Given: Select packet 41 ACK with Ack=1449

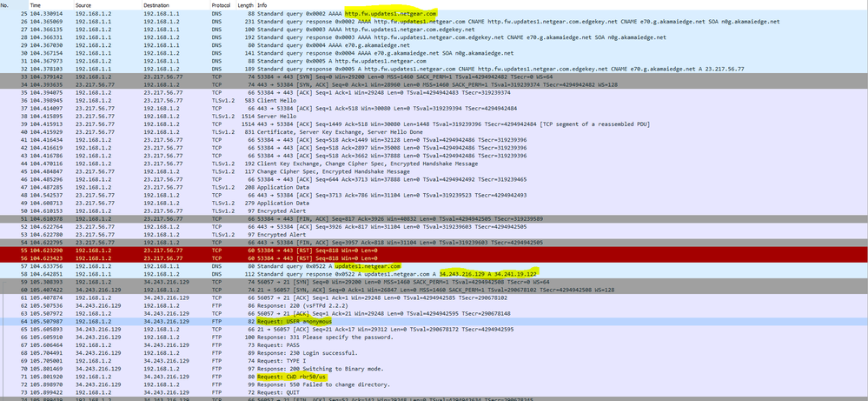Looking at the screenshot, I should (x=434, y=140).
